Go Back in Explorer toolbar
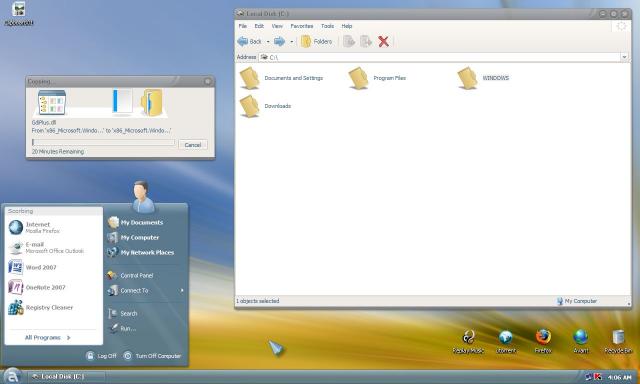 click(x=249, y=41)
